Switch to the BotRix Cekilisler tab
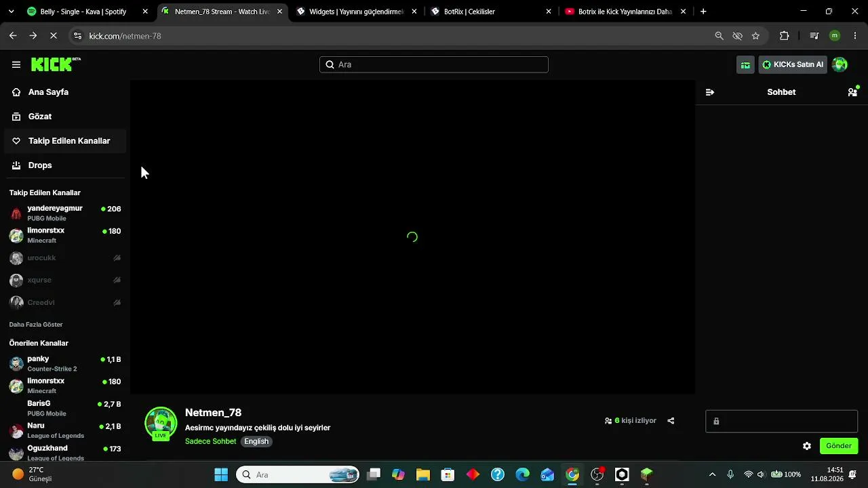Image resolution: width=868 pixels, height=488 pixels. point(492,12)
